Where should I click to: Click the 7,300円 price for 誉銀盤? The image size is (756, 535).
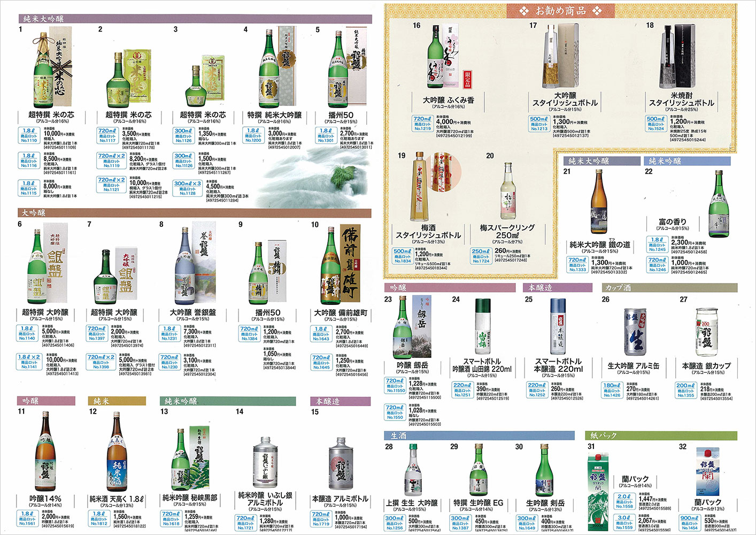197,332
